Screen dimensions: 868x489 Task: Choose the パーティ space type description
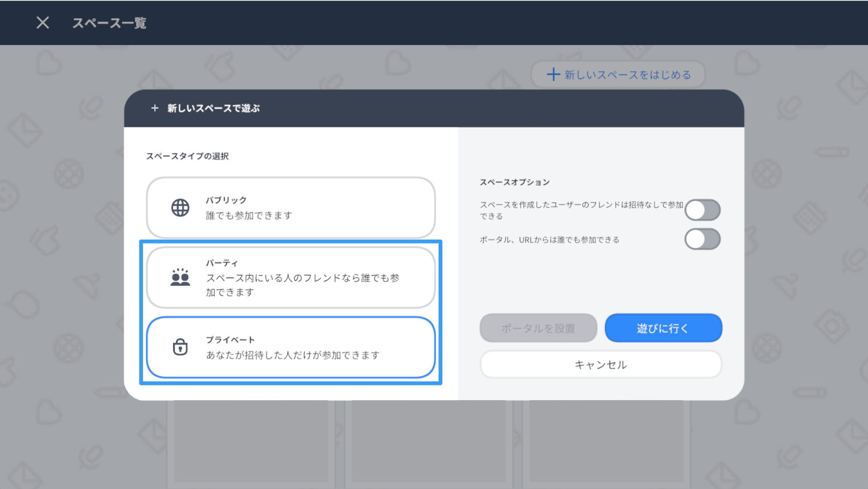tap(302, 285)
